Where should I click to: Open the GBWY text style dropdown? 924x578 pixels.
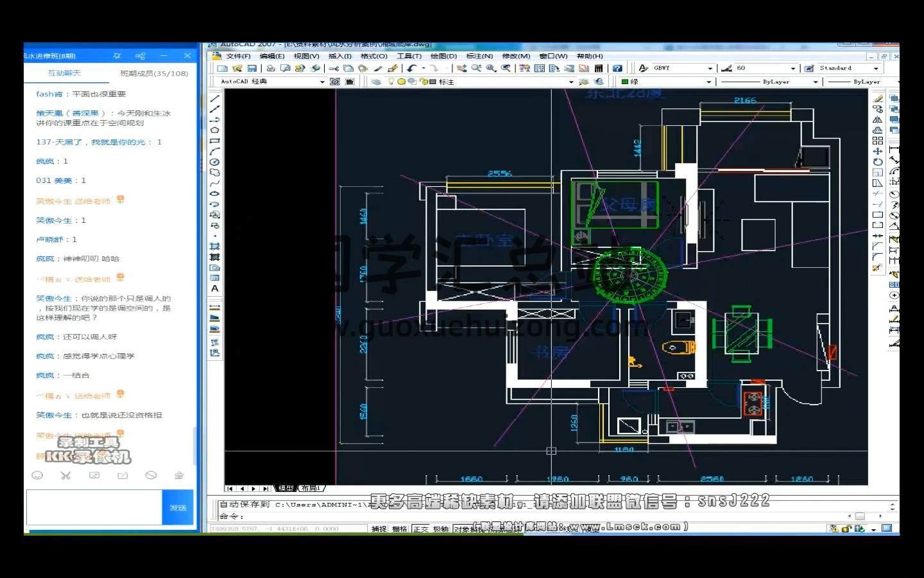710,68
